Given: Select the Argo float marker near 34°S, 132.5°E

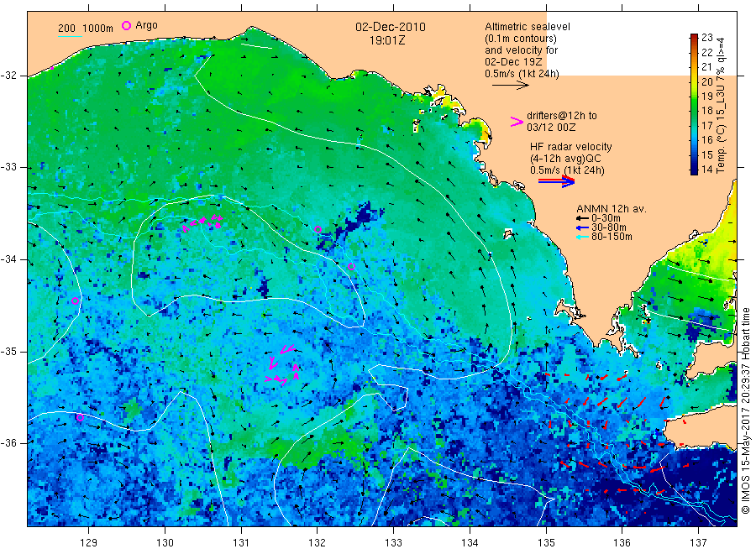Looking at the screenshot, I should pos(351,266).
